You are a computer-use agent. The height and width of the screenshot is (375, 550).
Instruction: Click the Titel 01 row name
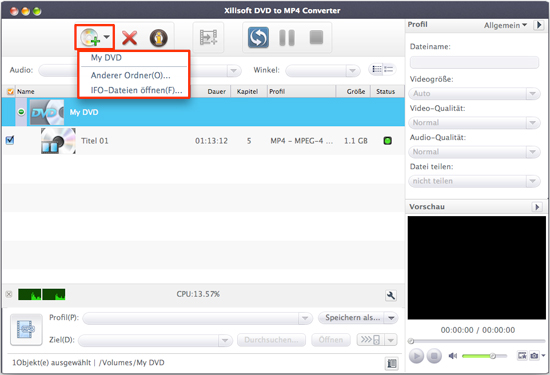coord(95,141)
